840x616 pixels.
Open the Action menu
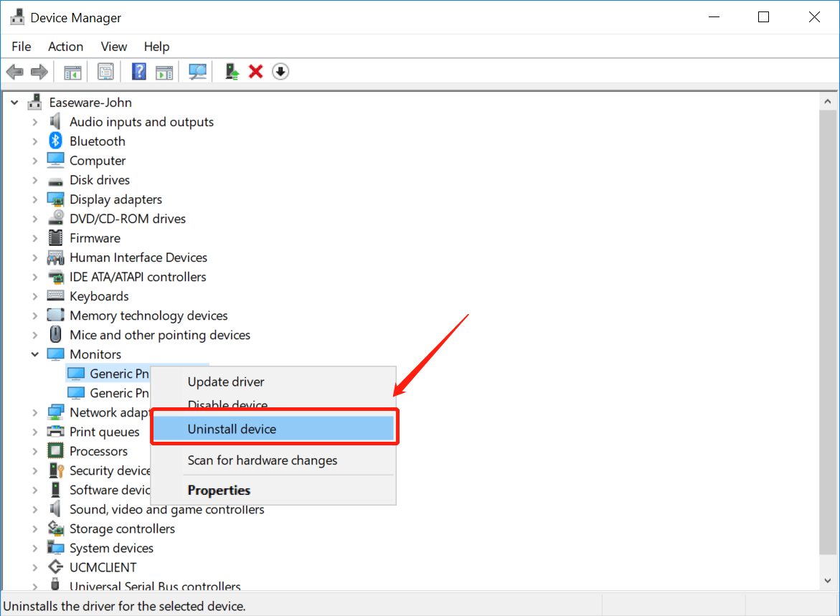(x=65, y=47)
